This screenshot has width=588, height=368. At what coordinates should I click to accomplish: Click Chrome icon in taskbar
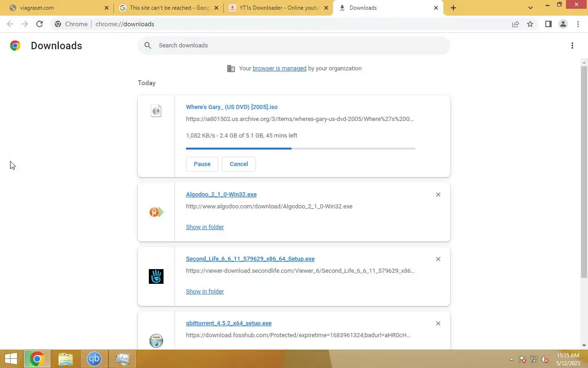pos(37,359)
